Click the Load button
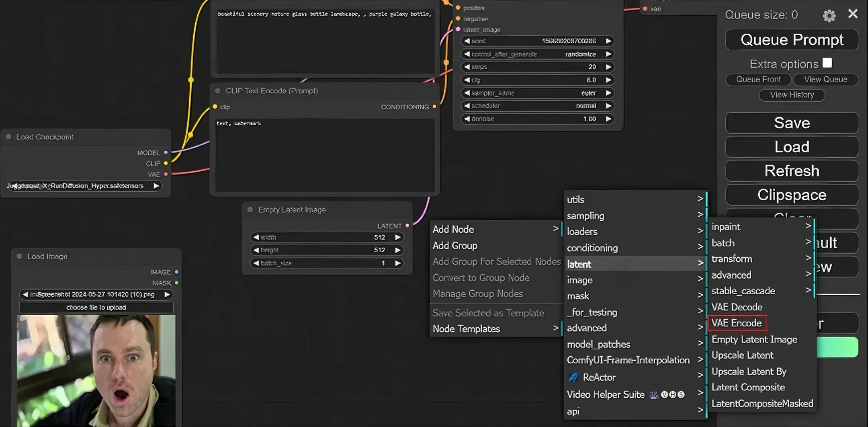 [x=792, y=147]
